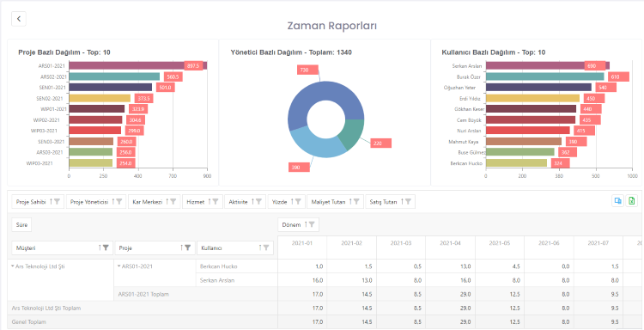
Task: Open the blue field chooser icon
Action: coord(617,201)
